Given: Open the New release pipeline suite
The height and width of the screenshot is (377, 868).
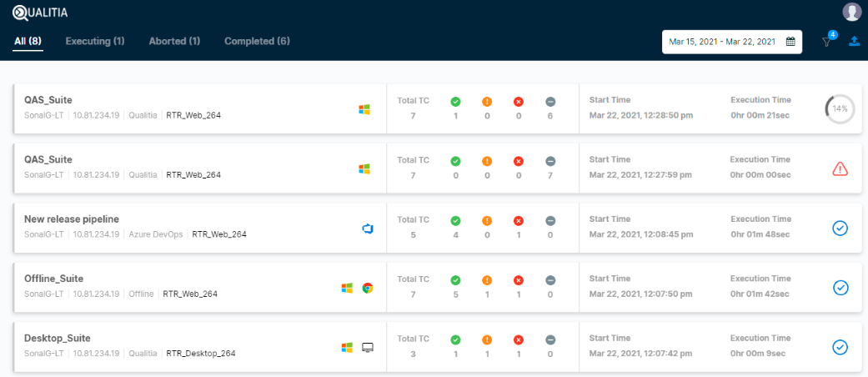Looking at the screenshot, I should pyautogui.click(x=72, y=219).
